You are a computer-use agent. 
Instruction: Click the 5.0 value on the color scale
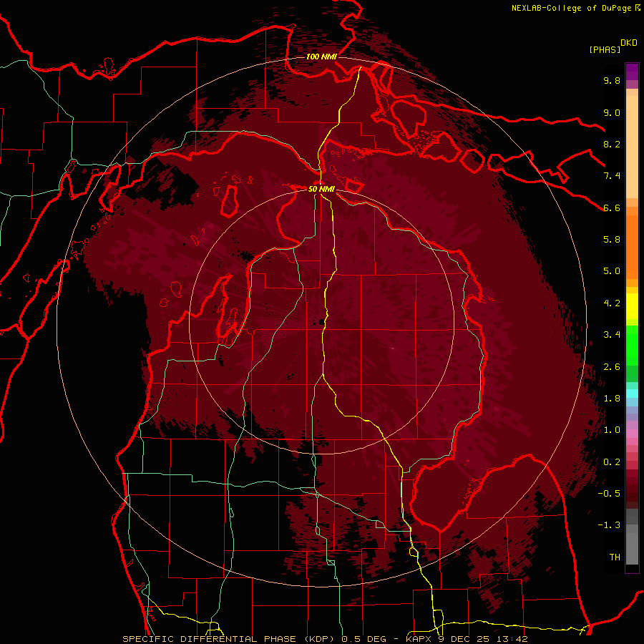[612, 271]
